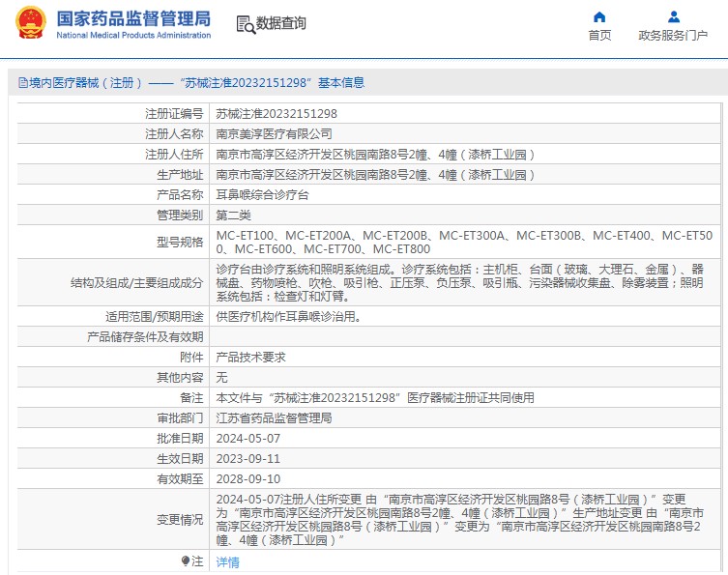This screenshot has width=728, height=575.
Task: Click 其他内容 value 无
Action: pyautogui.click(x=222, y=377)
